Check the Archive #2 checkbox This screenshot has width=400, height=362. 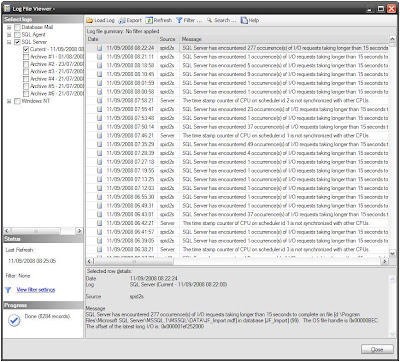tap(26, 64)
